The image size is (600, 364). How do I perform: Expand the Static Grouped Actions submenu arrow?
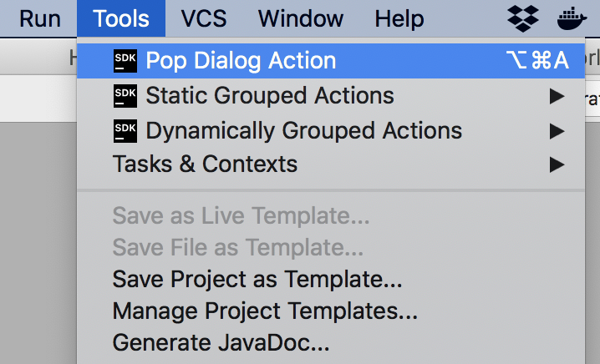tap(557, 96)
